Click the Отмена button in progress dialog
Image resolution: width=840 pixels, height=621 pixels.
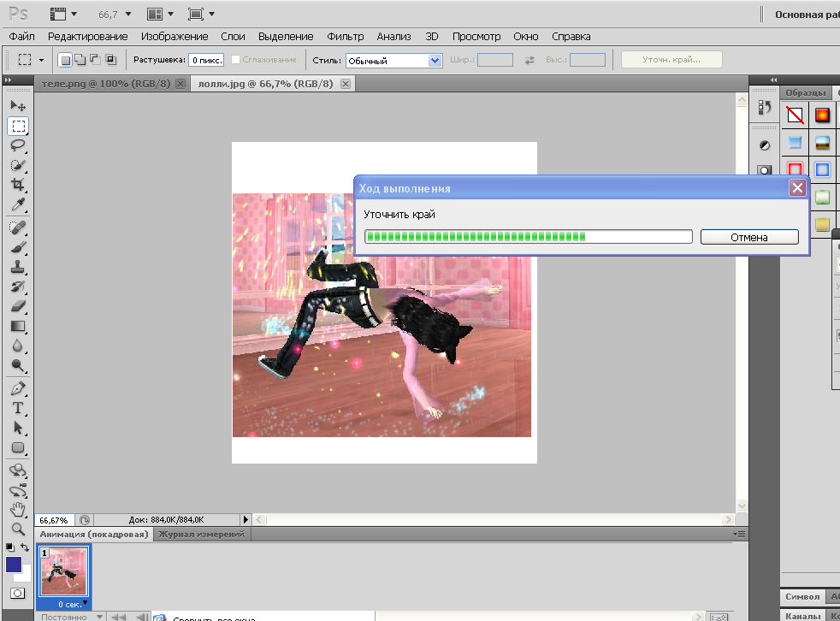749,237
